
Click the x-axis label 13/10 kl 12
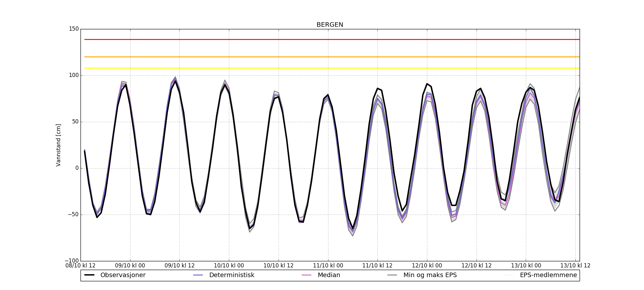(575, 266)
